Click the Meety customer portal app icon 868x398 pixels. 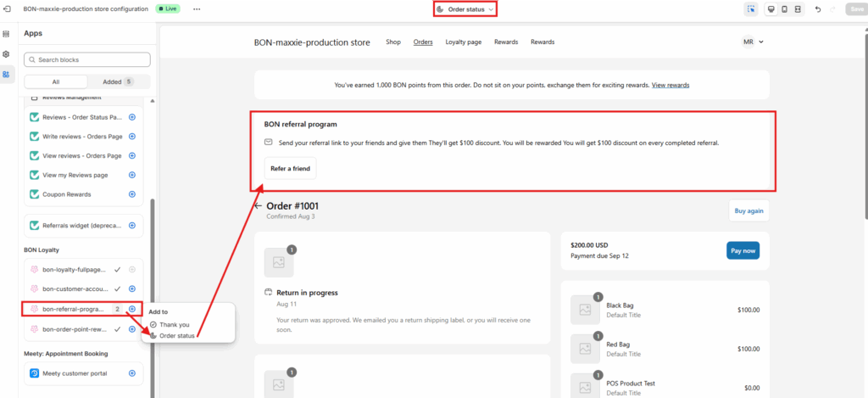coord(34,373)
